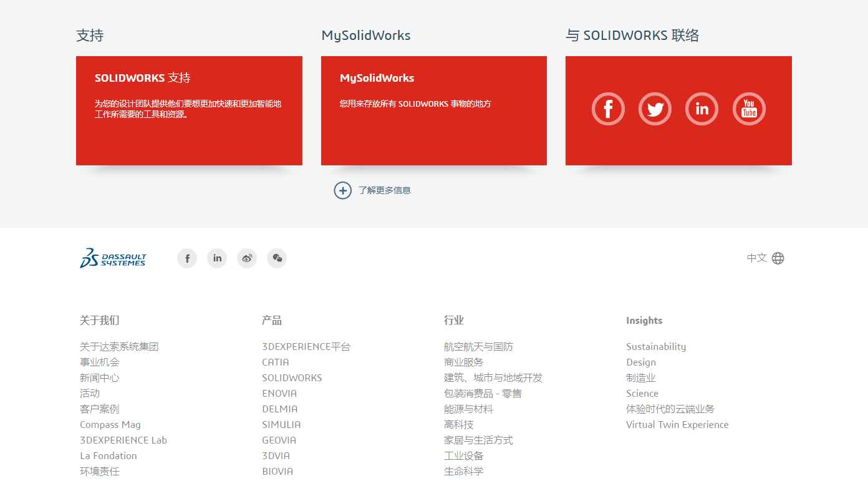Open the Sustainability Insights link

656,346
